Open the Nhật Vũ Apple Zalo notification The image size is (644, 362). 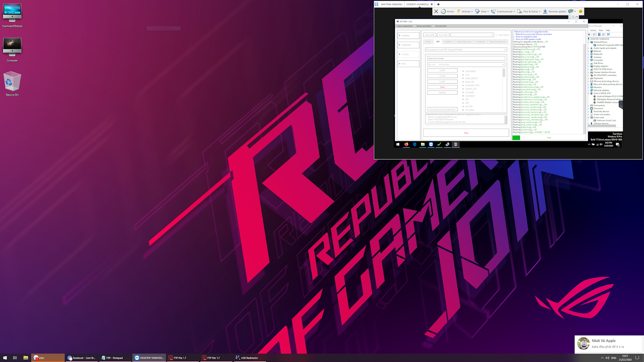tap(609, 344)
